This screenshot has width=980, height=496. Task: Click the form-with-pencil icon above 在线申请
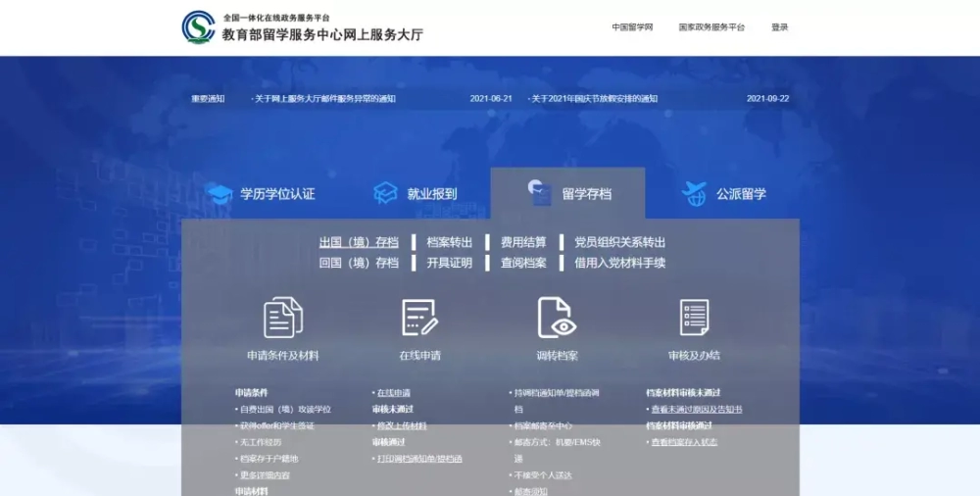click(419, 318)
